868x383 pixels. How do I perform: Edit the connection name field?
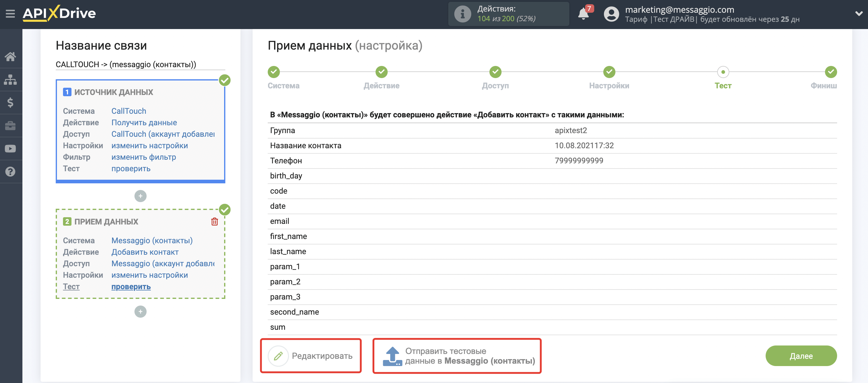(140, 64)
